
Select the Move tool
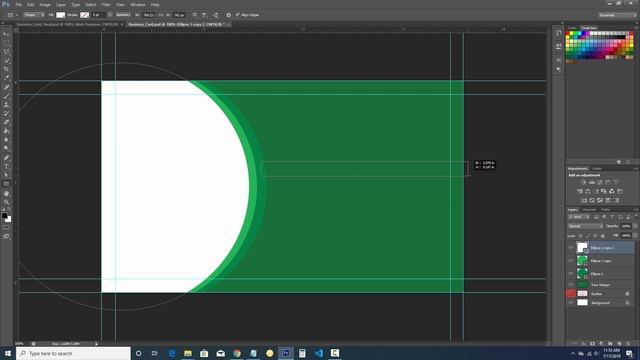pos(6,35)
